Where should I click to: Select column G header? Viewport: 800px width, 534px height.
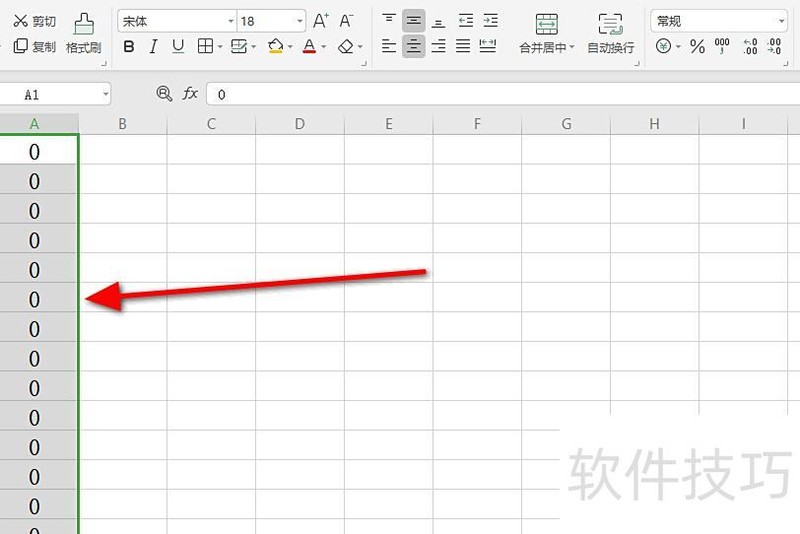pos(566,124)
